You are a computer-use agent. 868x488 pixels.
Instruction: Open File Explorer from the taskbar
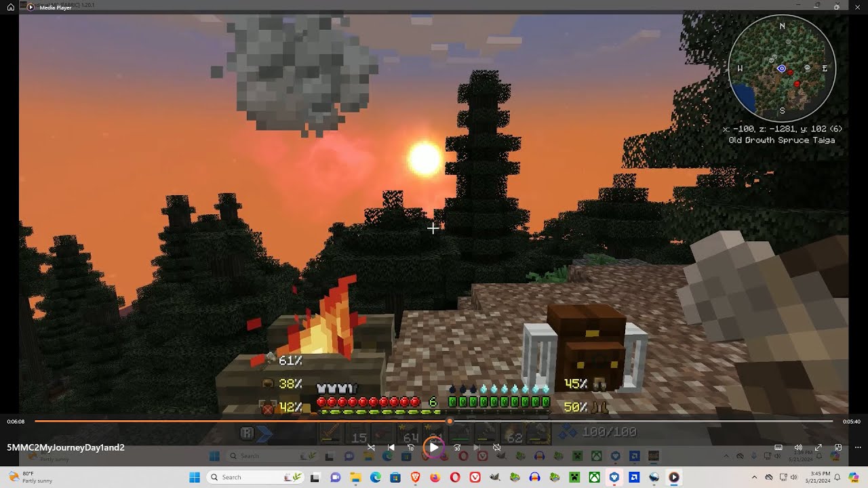(355, 477)
